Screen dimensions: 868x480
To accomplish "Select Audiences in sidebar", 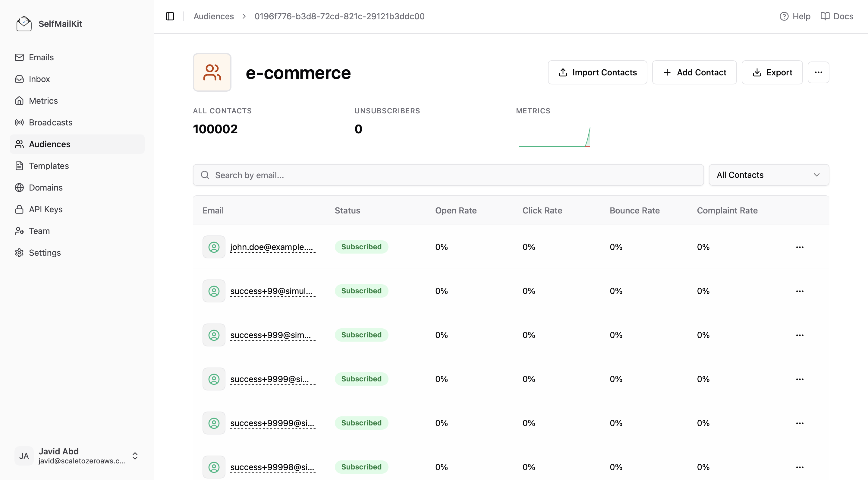I will [77, 144].
